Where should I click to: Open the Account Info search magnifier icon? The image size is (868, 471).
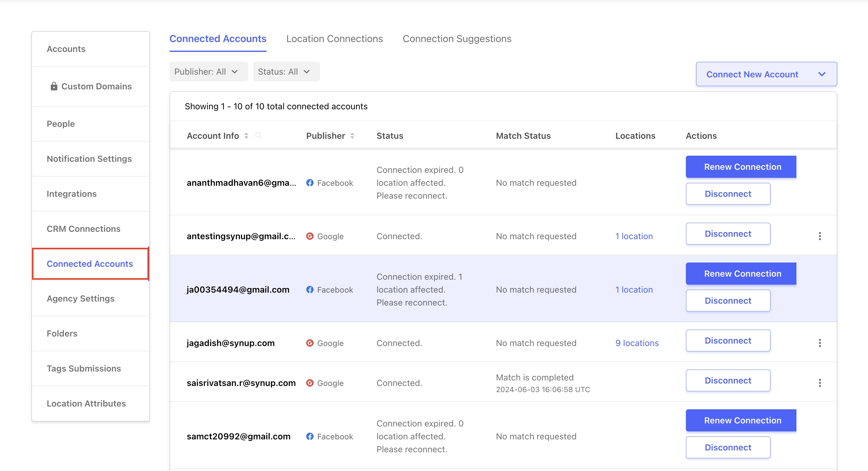pos(258,135)
